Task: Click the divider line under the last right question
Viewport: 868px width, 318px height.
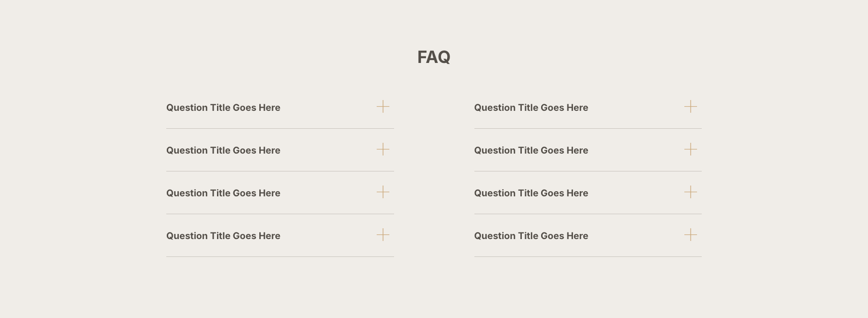Action: coord(588,256)
